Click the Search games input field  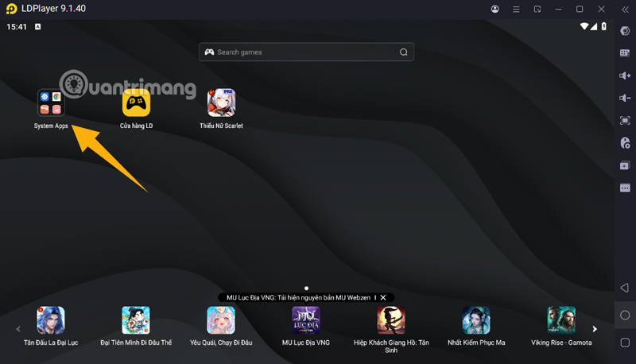click(x=306, y=52)
